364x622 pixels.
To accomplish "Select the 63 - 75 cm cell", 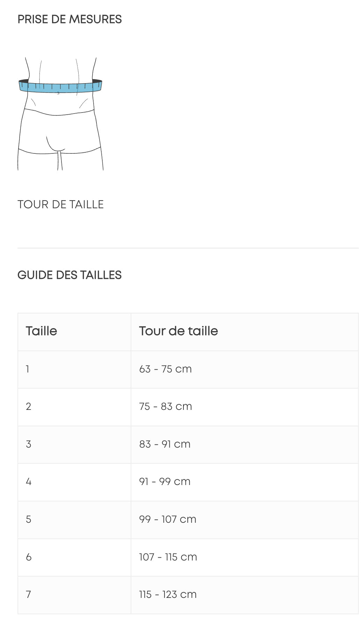I will [165, 369].
